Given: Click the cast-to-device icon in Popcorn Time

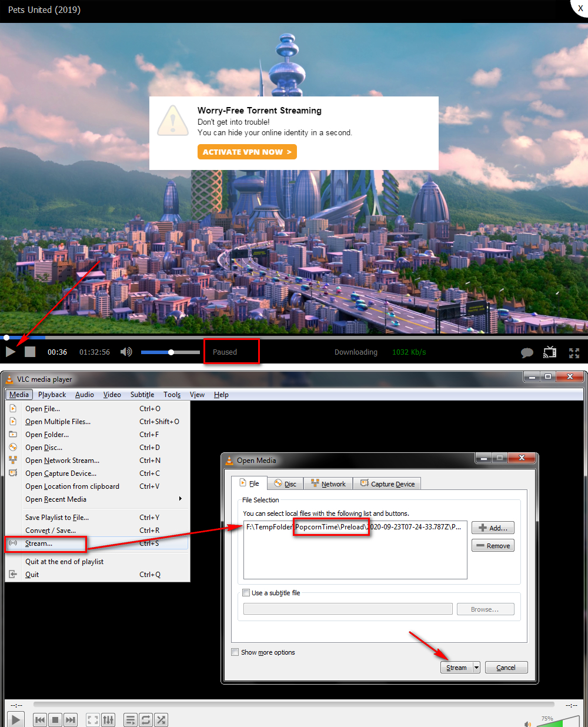Looking at the screenshot, I should click(550, 352).
